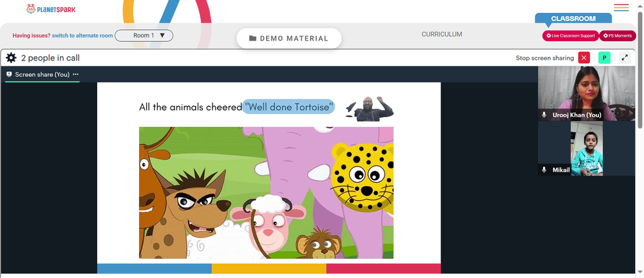644x278 pixels.
Task: Click the presenter overlay image on slide
Action: [370, 109]
